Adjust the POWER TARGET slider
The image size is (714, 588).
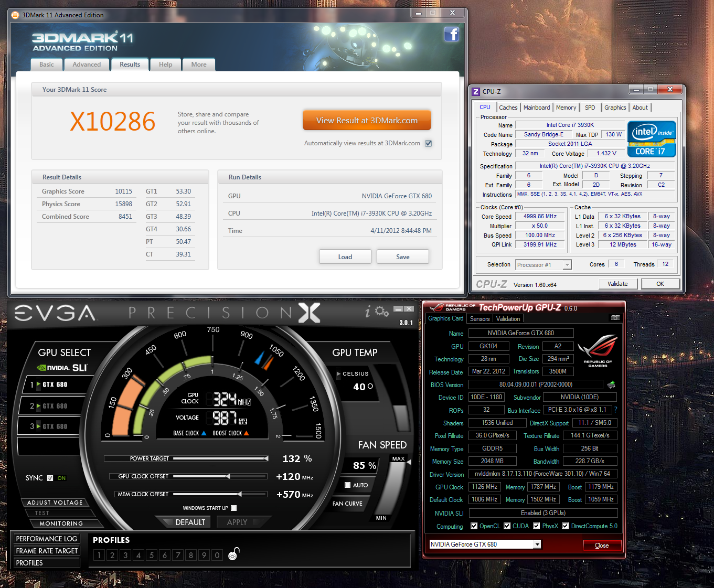point(220,458)
